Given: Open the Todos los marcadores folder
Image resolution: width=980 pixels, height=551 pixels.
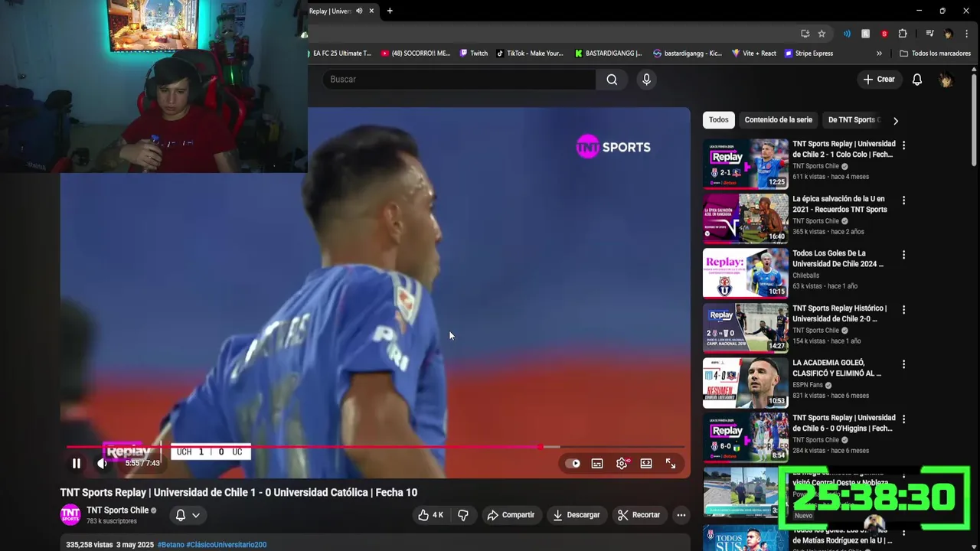Looking at the screenshot, I should point(936,54).
